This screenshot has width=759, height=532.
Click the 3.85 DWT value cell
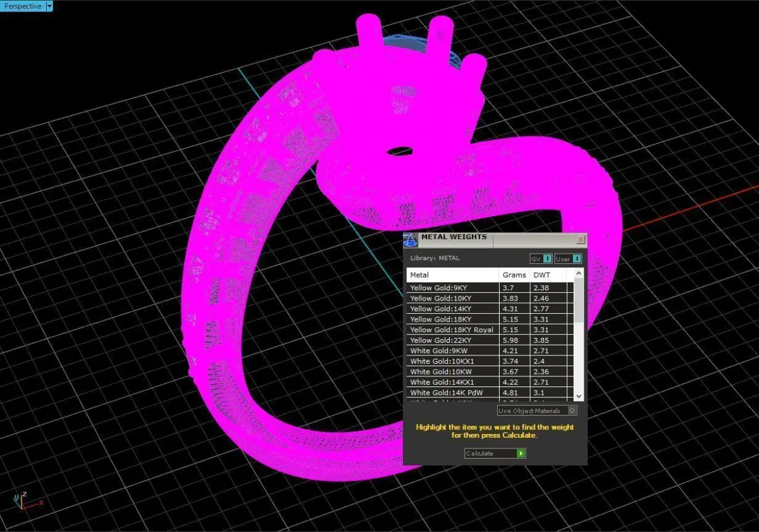[x=549, y=340]
